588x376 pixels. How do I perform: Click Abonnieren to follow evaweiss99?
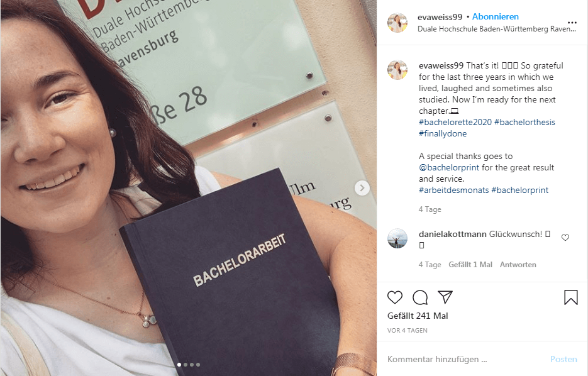[x=496, y=17]
